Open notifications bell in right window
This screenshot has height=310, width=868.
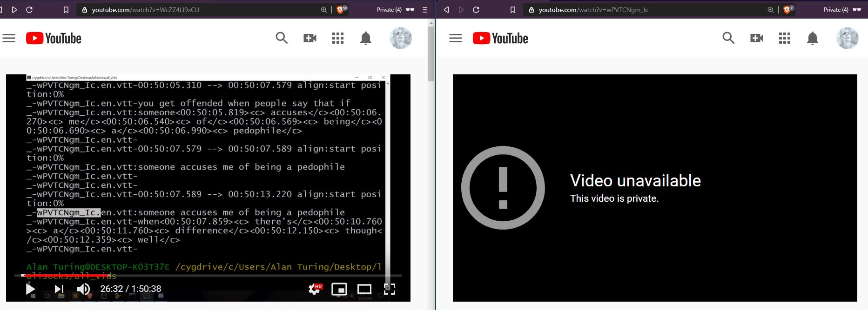(x=813, y=38)
